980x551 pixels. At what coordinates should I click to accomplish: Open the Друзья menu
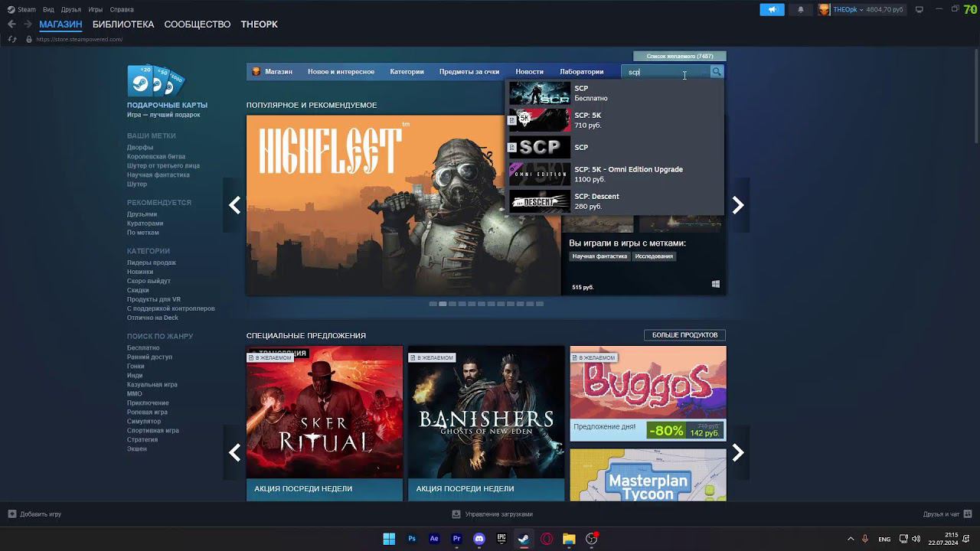pos(71,9)
